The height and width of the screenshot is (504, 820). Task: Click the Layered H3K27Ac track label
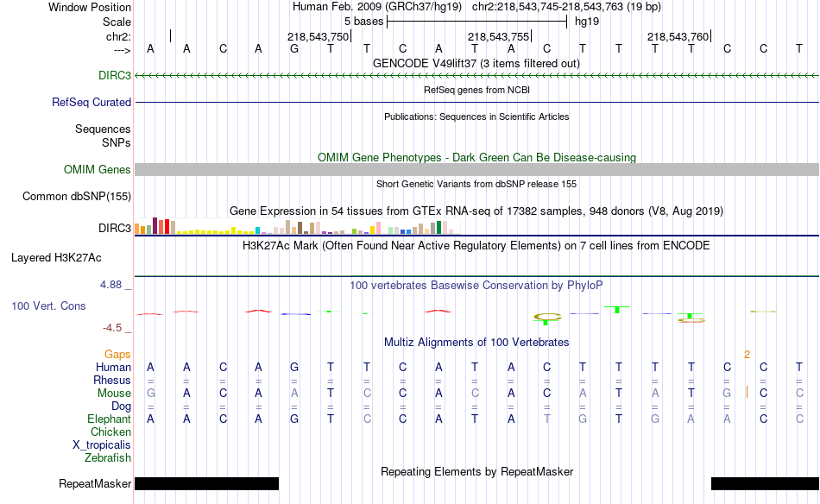pyautogui.click(x=56, y=257)
